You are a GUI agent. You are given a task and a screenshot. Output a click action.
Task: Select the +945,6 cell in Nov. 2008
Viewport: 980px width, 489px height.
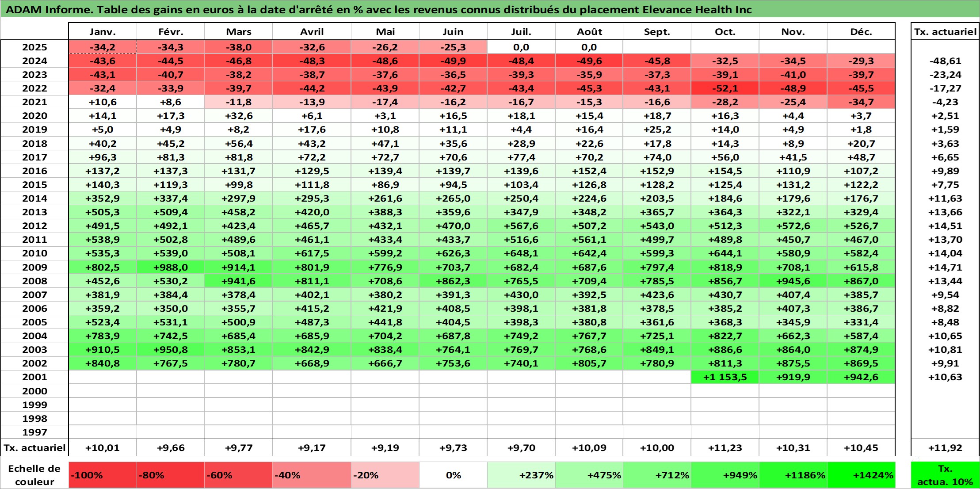coord(793,281)
